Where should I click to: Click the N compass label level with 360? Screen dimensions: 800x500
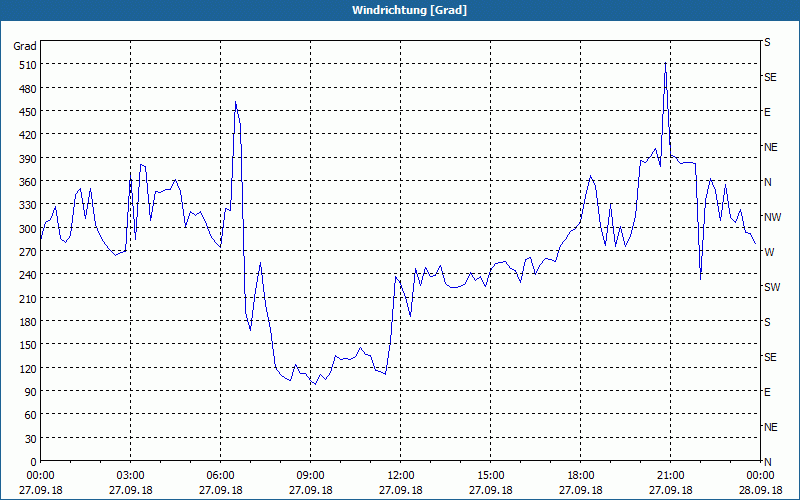click(x=767, y=182)
